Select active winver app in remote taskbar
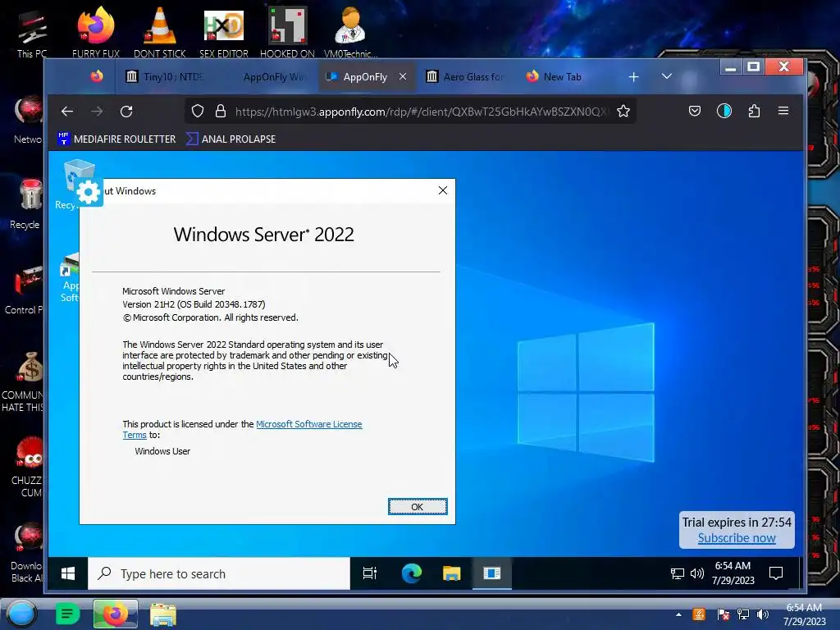 tap(492, 573)
